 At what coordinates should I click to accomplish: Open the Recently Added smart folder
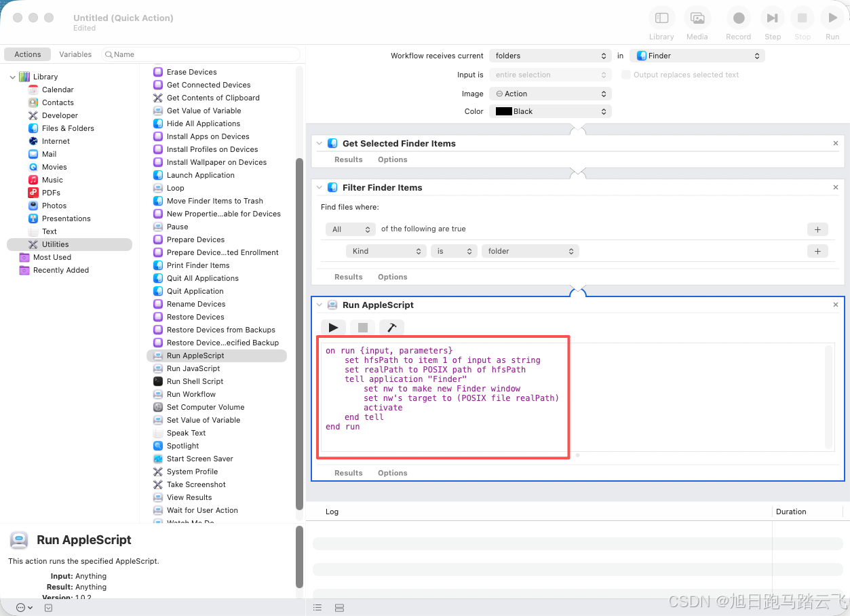coord(61,270)
